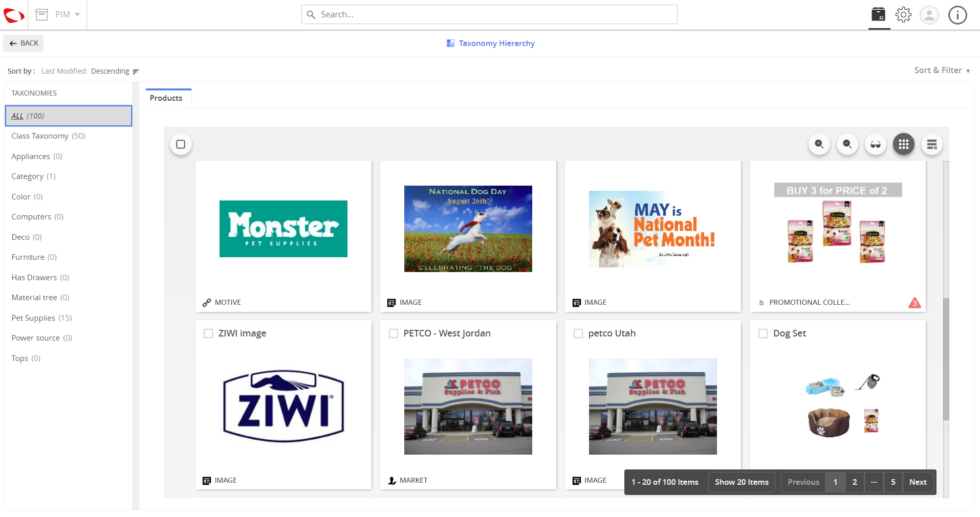Click the red warning badge with 3
This screenshot has width=980, height=517.
point(914,303)
